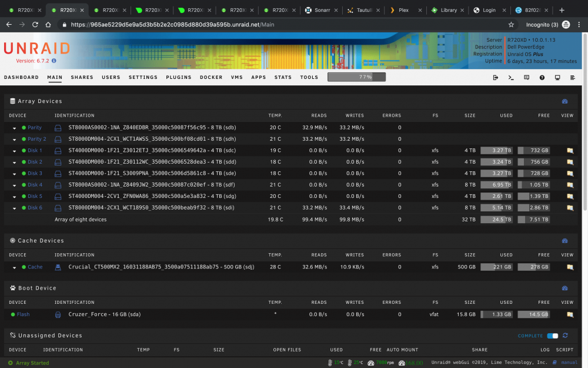Switch to the Docker page

(211, 77)
